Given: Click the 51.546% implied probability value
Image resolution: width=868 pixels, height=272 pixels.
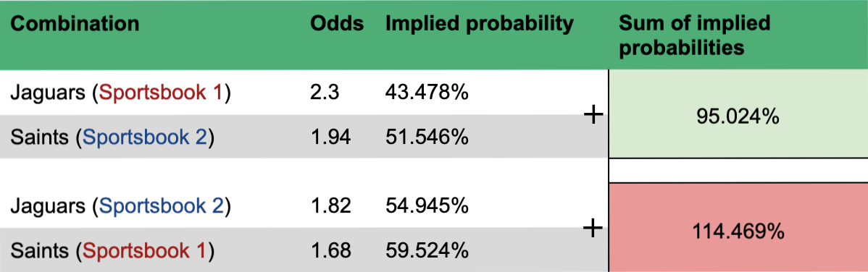Looking at the screenshot, I should click(427, 137).
